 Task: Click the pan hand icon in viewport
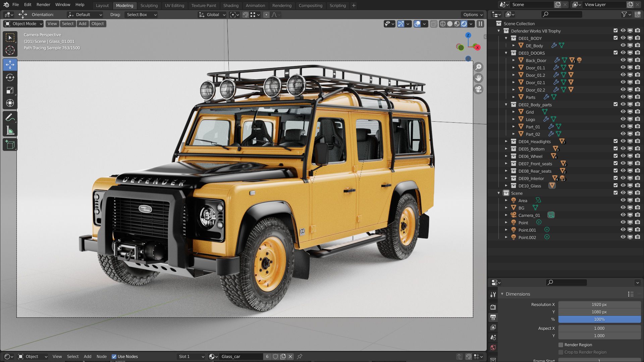tap(479, 78)
